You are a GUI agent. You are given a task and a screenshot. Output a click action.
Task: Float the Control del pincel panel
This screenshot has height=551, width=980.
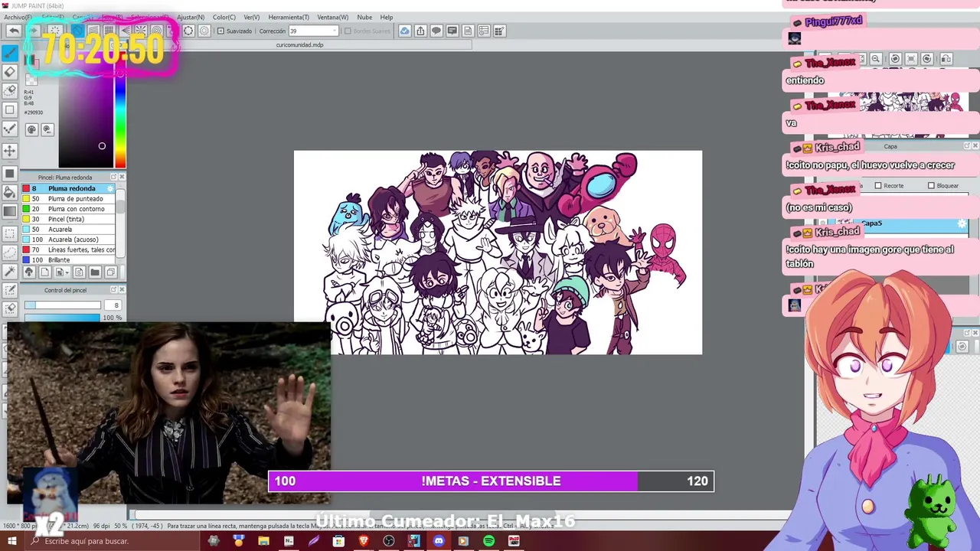tap(113, 290)
